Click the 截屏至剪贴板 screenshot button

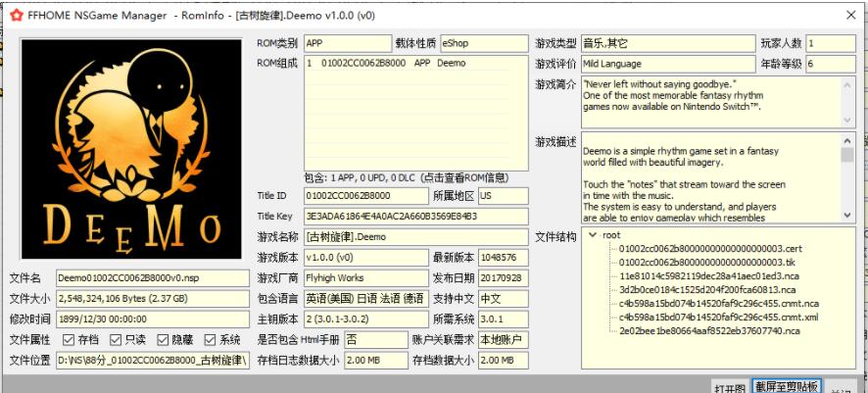[786, 386]
